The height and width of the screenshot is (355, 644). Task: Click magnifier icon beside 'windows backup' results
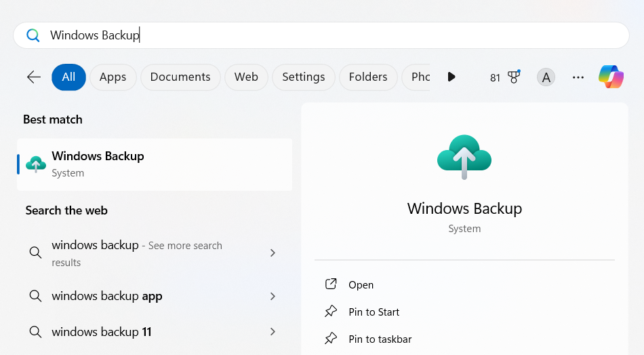click(x=36, y=253)
